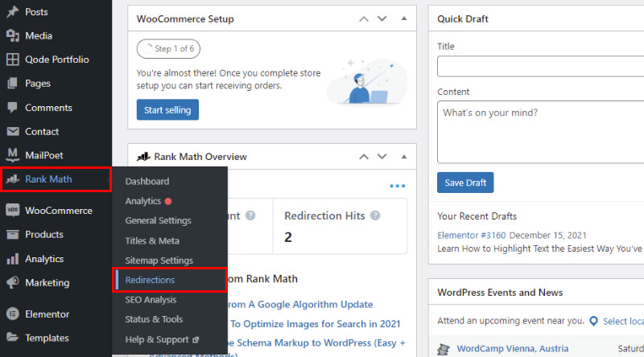Open Optimize Images for Search in 2021 link

click(315, 324)
